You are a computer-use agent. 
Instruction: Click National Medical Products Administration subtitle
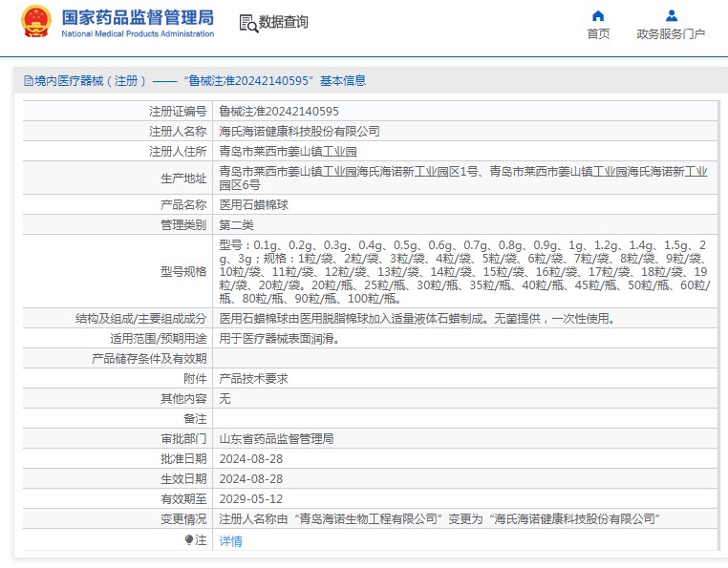(x=138, y=33)
